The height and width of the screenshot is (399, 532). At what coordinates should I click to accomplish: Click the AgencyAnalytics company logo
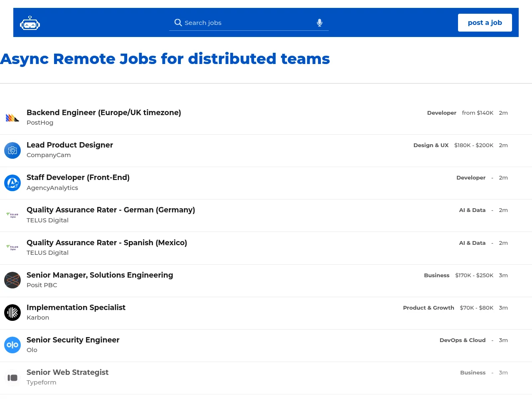(x=12, y=183)
